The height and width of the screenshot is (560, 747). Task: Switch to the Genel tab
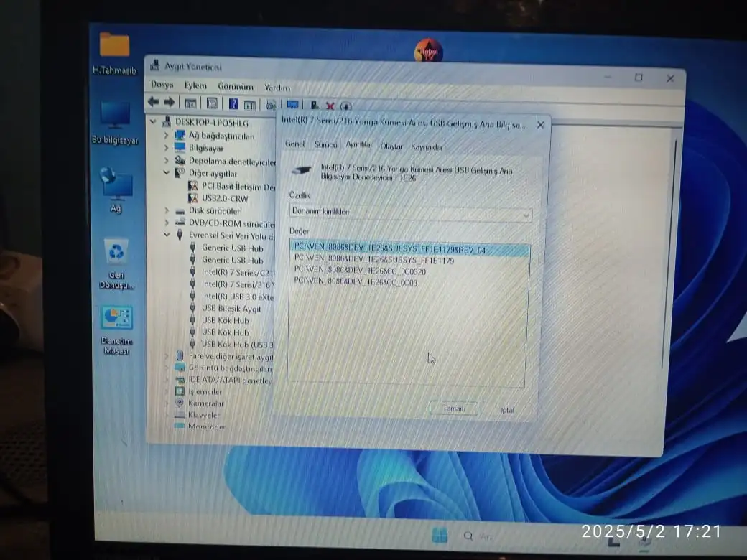tap(294, 144)
